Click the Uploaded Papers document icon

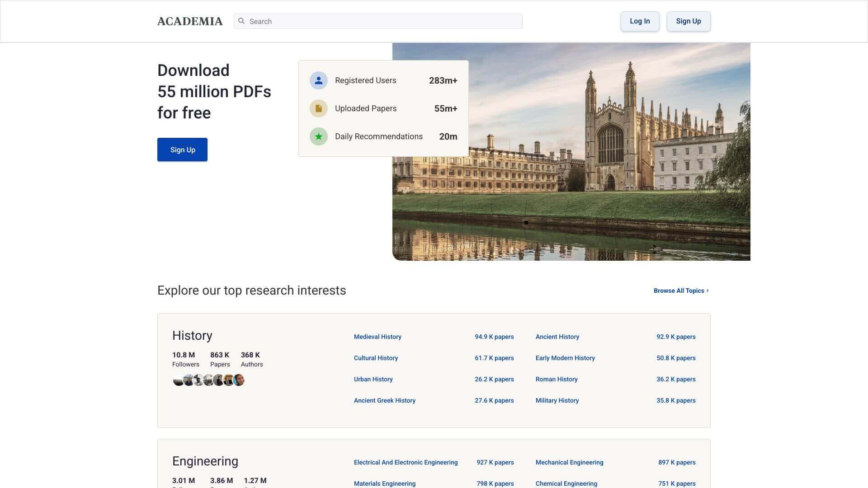tap(318, 108)
